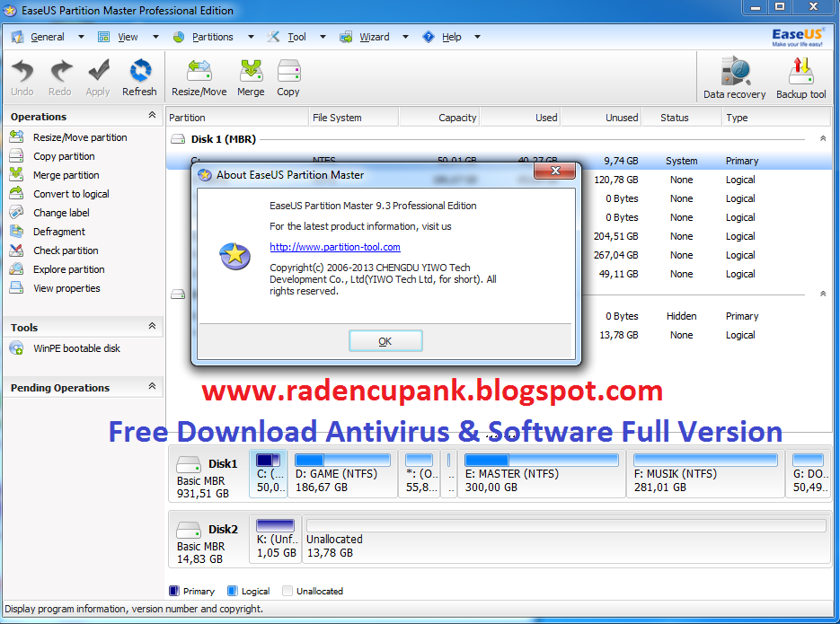Expand the dropdown arrow next to Wizard
840x624 pixels.
pos(405,37)
